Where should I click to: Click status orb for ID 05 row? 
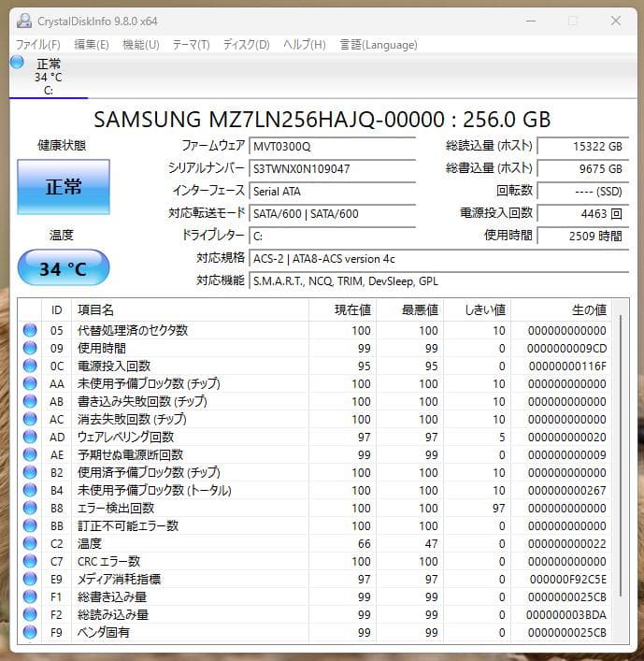click(30, 330)
